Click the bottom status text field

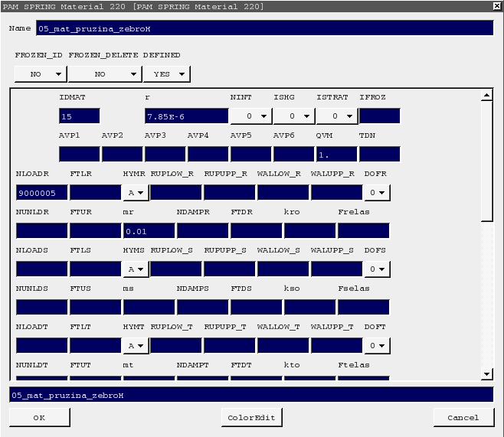251,395
